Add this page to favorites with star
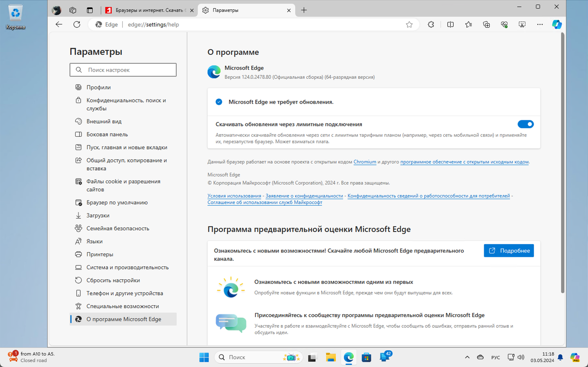This screenshot has height=367, width=588. [409, 25]
